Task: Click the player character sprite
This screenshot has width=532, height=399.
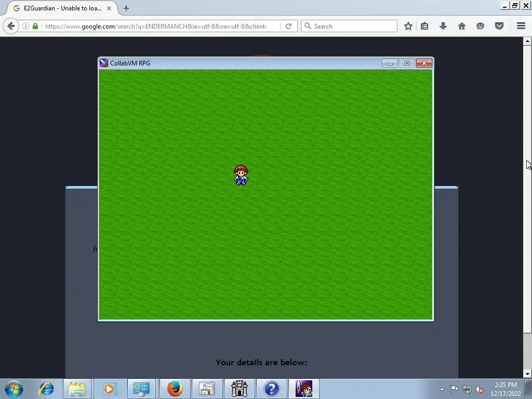Action: (x=241, y=175)
